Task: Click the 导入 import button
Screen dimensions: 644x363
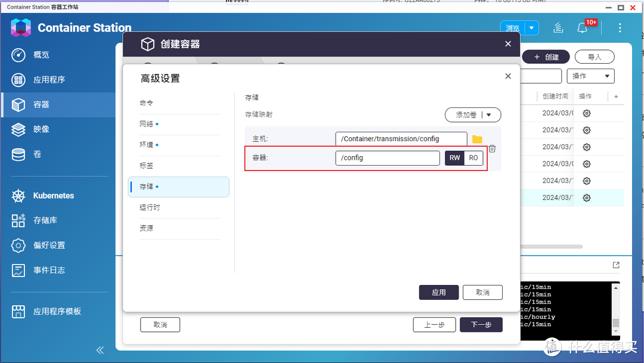Action: (x=595, y=57)
